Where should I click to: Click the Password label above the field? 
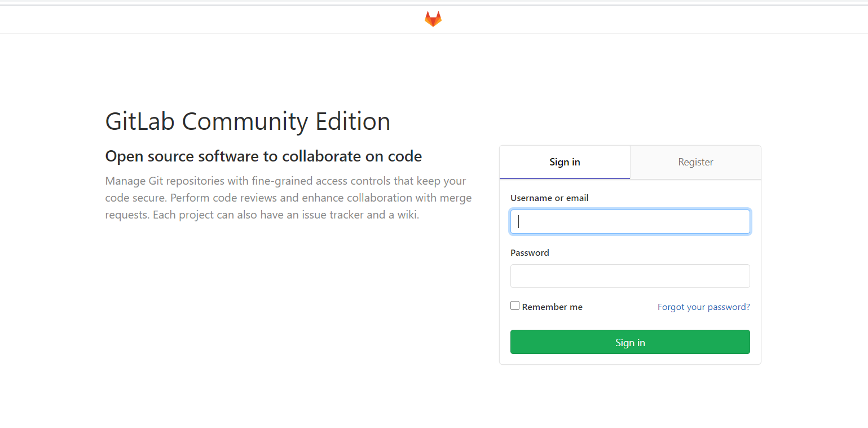click(530, 252)
